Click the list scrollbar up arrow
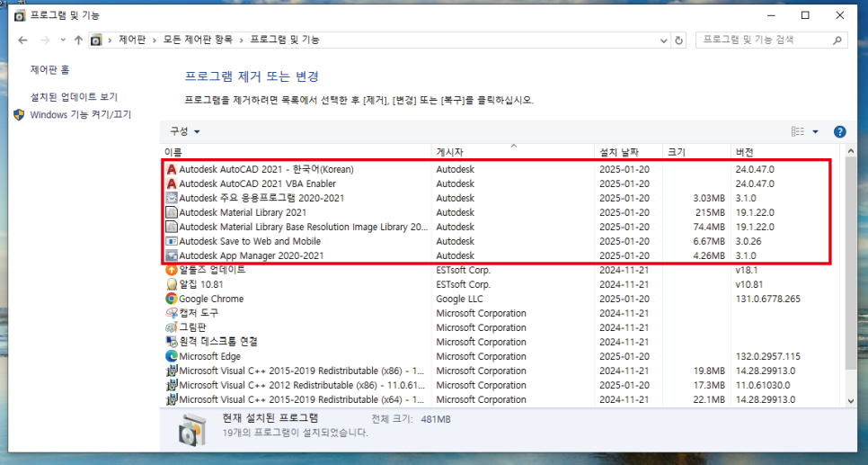This screenshot has width=868, height=465. [851, 151]
